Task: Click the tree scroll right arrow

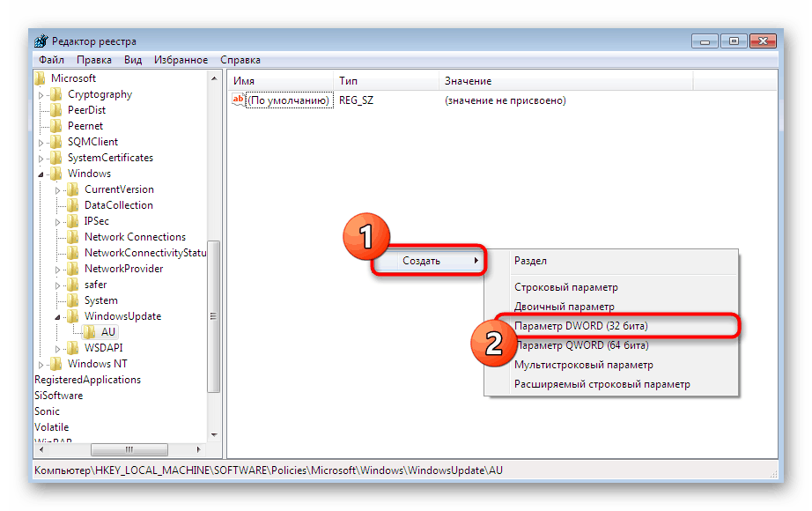Action: [199, 450]
